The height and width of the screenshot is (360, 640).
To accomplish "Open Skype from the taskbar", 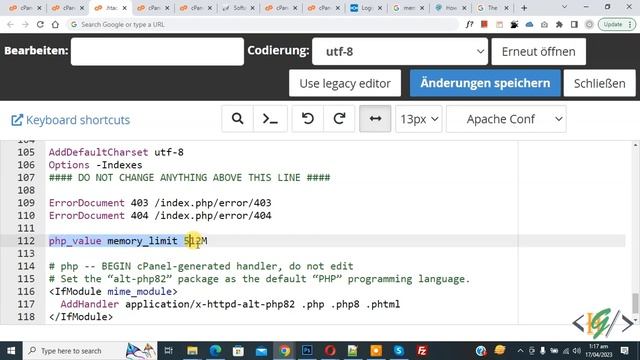I will [x=399, y=351].
